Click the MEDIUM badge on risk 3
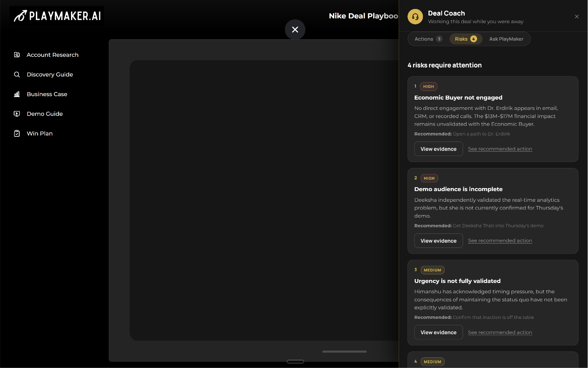Viewport: 588px width, 368px height. click(x=433, y=270)
